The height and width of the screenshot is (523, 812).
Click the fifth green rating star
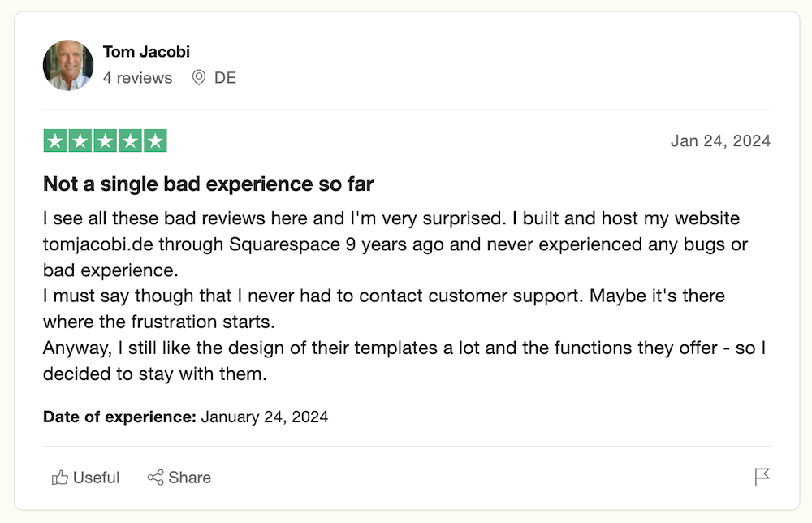[154, 141]
